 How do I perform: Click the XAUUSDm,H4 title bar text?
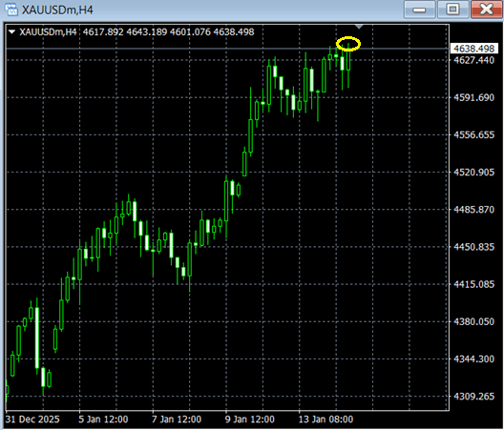click(57, 10)
